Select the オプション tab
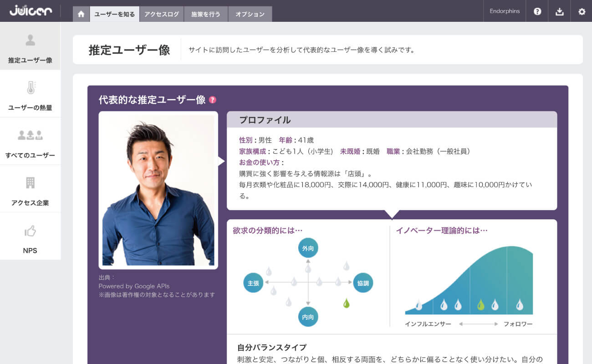 coord(250,14)
